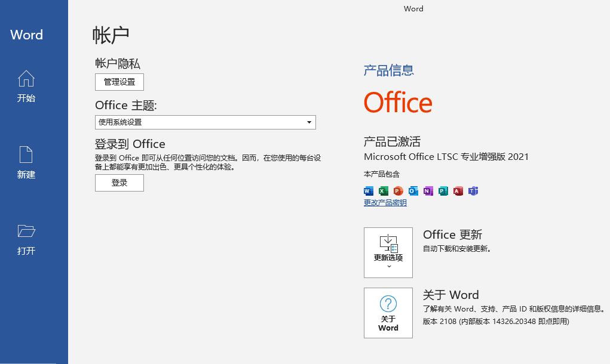The width and height of the screenshot is (610, 364).
Task: Click the 自动下载和安装更新。 text
Action: pos(457,249)
